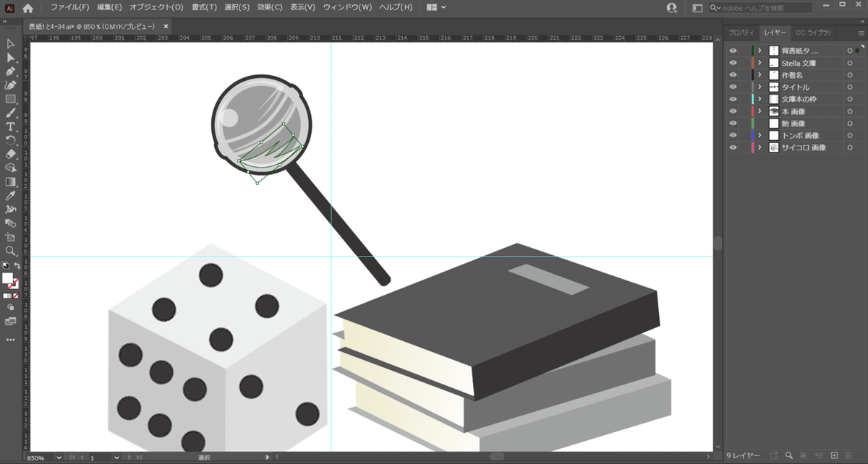
Task: Expand the Stella 文庫 layer
Action: (759, 63)
